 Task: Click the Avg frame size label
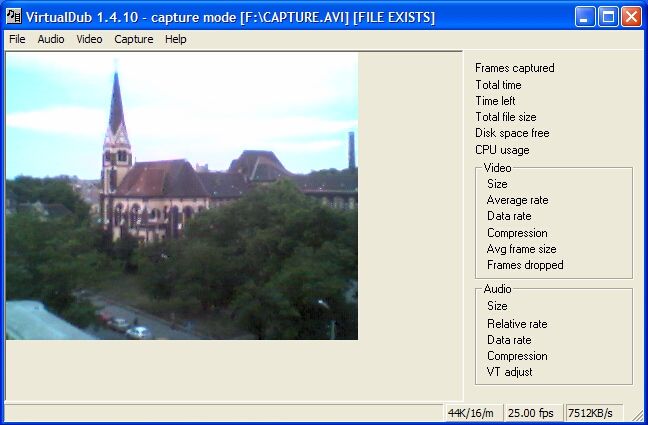tap(522, 249)
